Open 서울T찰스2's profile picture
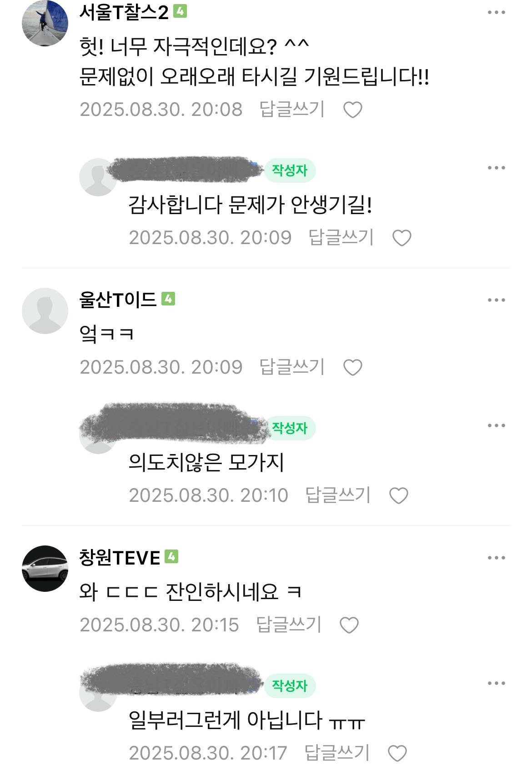 [x=45, y=23]
